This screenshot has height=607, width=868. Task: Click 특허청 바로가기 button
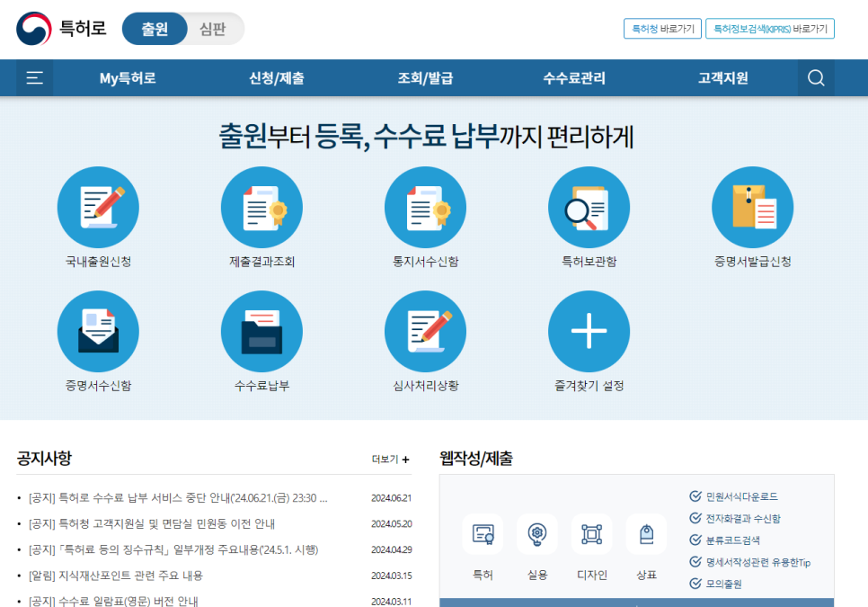tap(662, 29)
